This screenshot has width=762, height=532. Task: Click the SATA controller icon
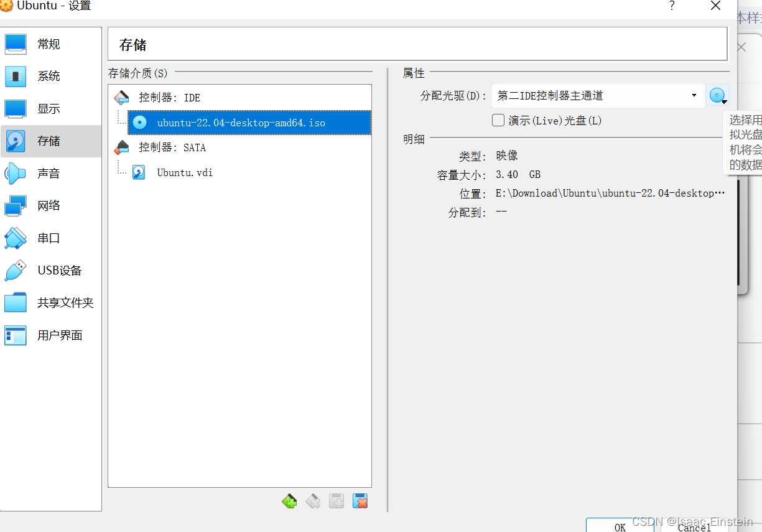click(x=122, y=147)
